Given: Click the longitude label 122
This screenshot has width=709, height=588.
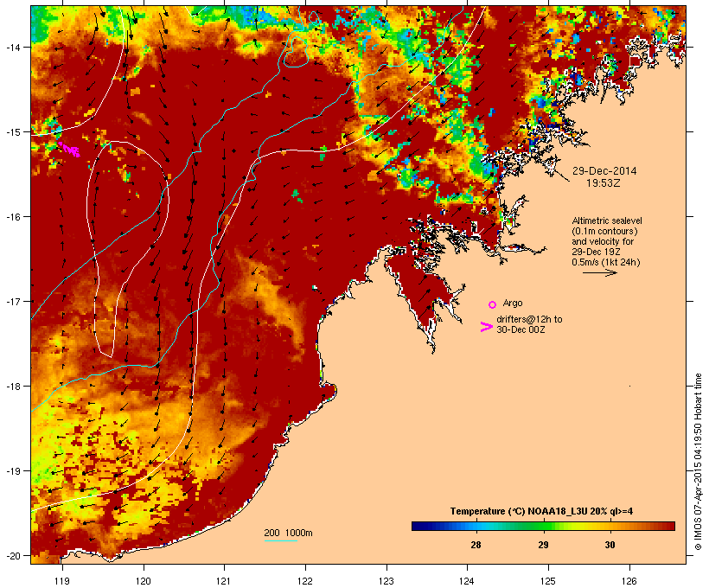Looking at the screenshot, I should click(x=305, y=581).
